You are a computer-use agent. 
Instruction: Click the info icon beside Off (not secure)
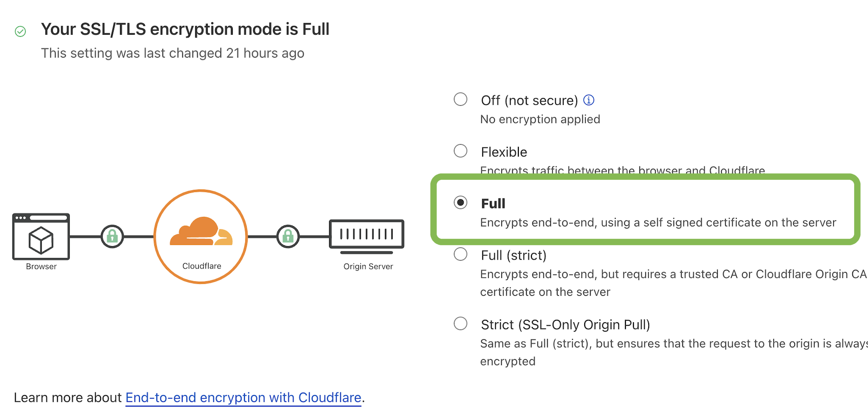[x=589, y=100]
